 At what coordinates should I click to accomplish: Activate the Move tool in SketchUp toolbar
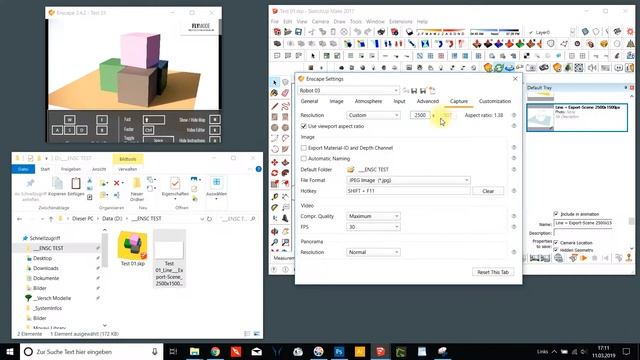[x=275, y=162]
